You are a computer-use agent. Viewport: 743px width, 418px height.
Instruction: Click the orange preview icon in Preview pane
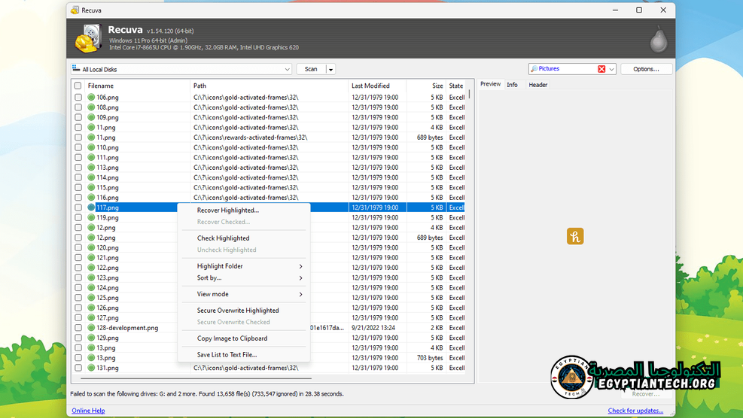click(x=575, y=237)
